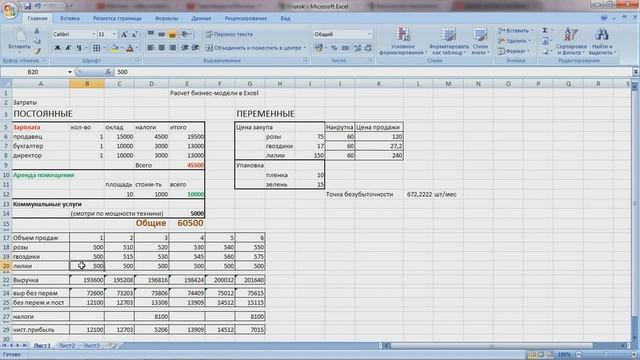
Task: Open Условное форматирование
Action: (403, 41)
